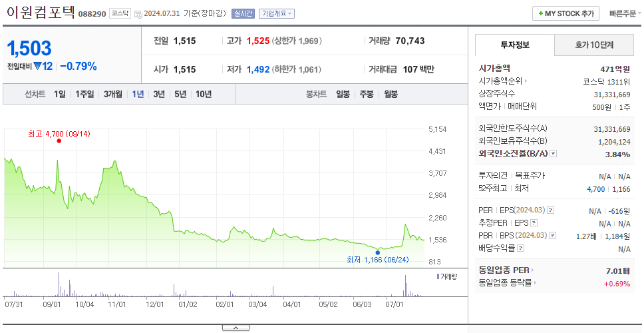The height and width of the screenshot is (333, 644).
Task: Select the 1일 line chart period
Action: (60, 94)
